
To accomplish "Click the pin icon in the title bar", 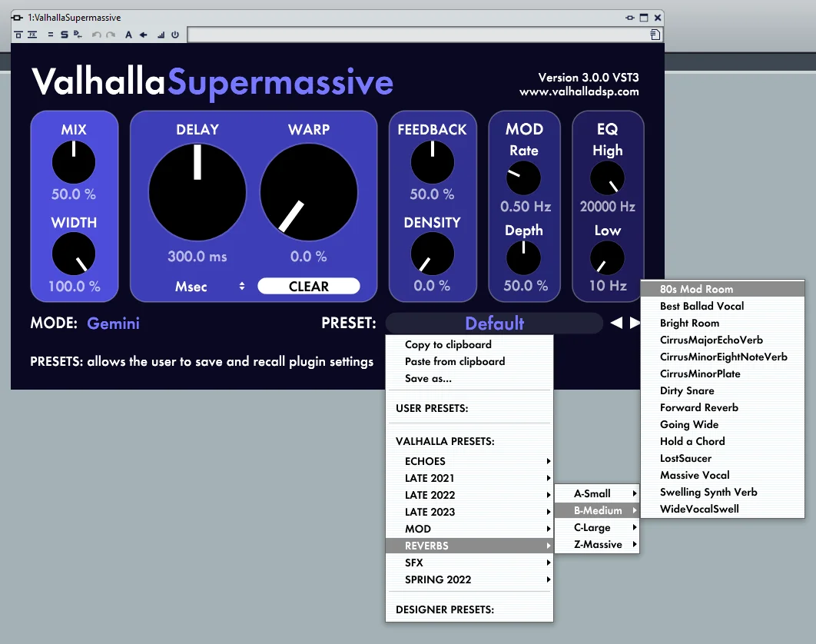I will tap(630, 18).
